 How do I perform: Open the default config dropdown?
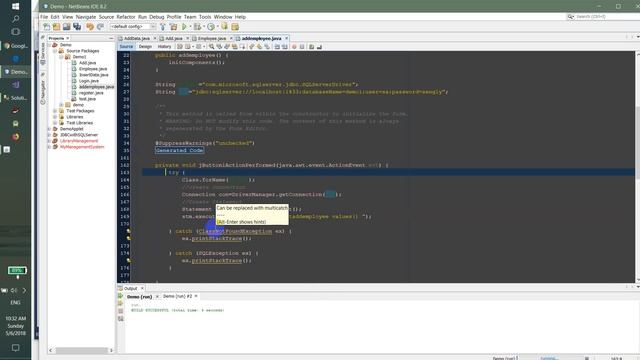pos(132,27)
